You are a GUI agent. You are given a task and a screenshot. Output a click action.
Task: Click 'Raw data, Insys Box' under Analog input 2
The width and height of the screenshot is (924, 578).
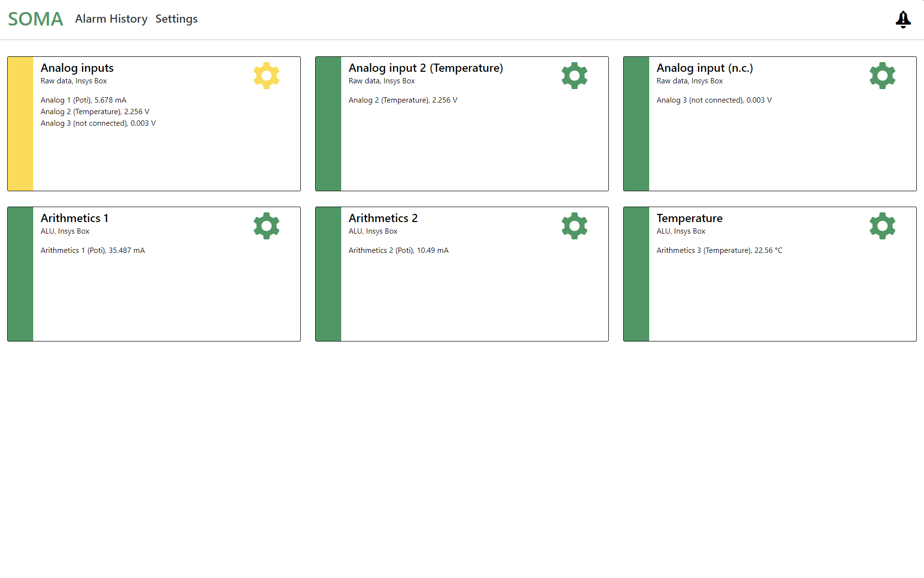coord(382,81)
